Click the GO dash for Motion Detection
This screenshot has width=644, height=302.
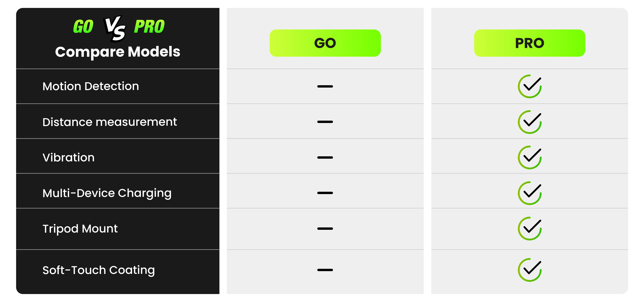click(x=325, y=86)
